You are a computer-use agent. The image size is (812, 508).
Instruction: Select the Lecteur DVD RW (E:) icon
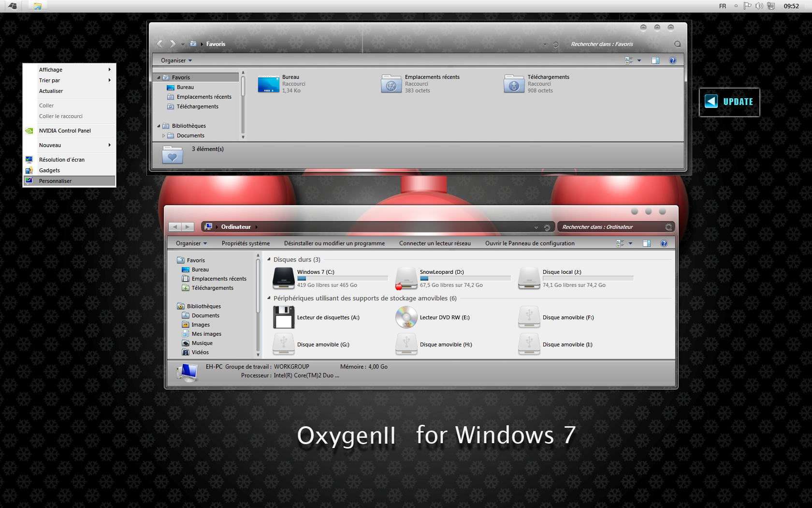406,317
